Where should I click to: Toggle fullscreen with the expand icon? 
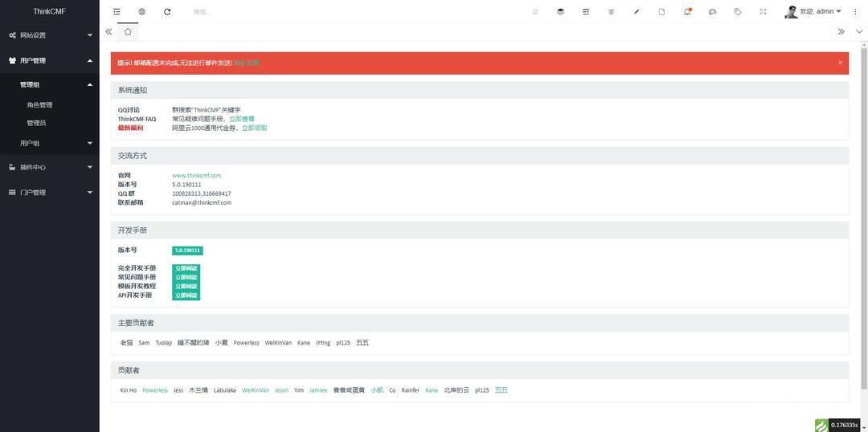763,11
